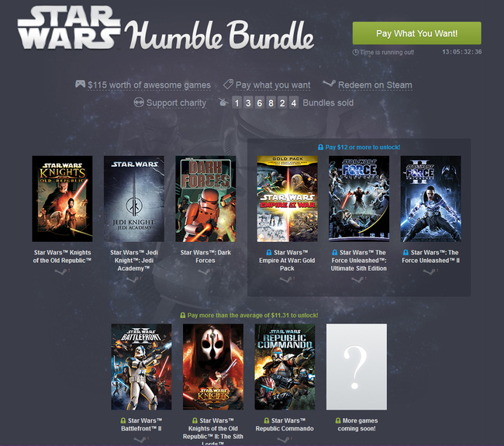
Task: Click the Steam icon under Force Unleashed II
Action: pos(429,271)
